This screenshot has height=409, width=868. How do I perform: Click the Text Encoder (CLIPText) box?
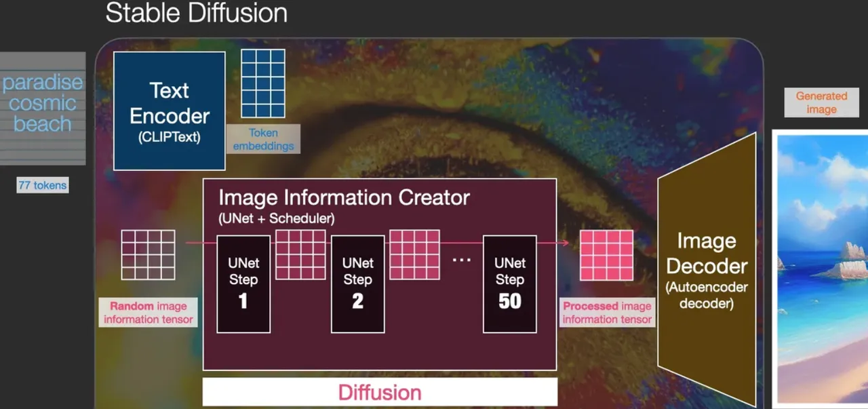pyautogui.click(x=170, y=111)
